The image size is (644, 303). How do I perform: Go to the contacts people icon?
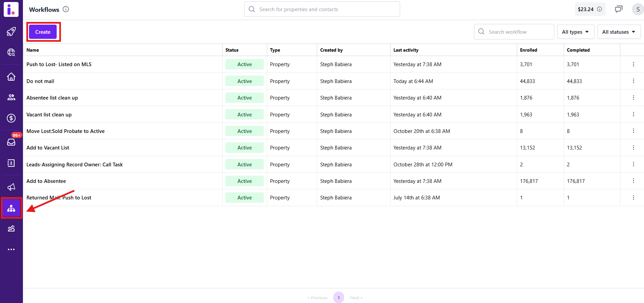click(x=11, y=98)
